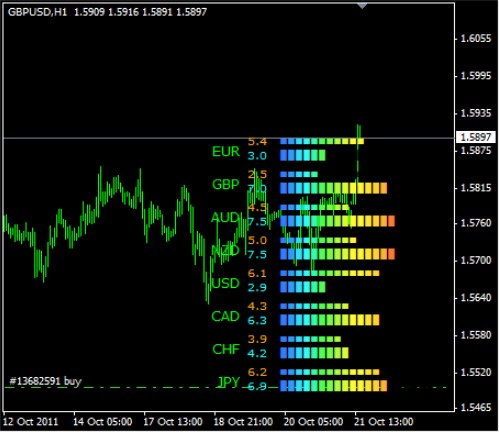Click the 12 Oct 2011 date label

(31, 422)
